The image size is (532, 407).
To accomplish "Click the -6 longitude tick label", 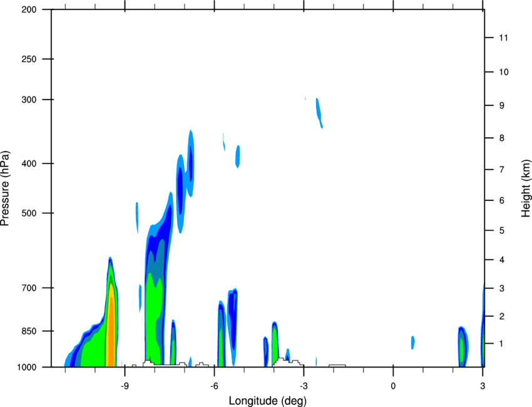I will pyautogui.click(x=214, y=386).
